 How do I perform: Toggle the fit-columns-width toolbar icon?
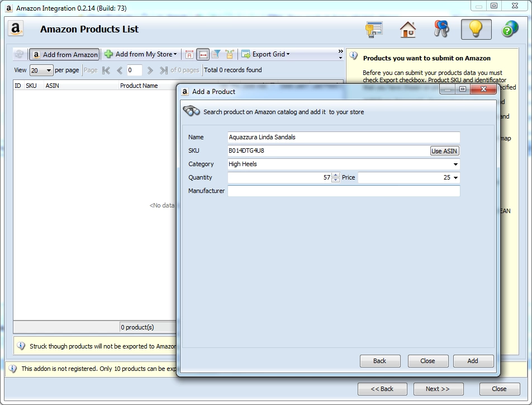[203, 54]
